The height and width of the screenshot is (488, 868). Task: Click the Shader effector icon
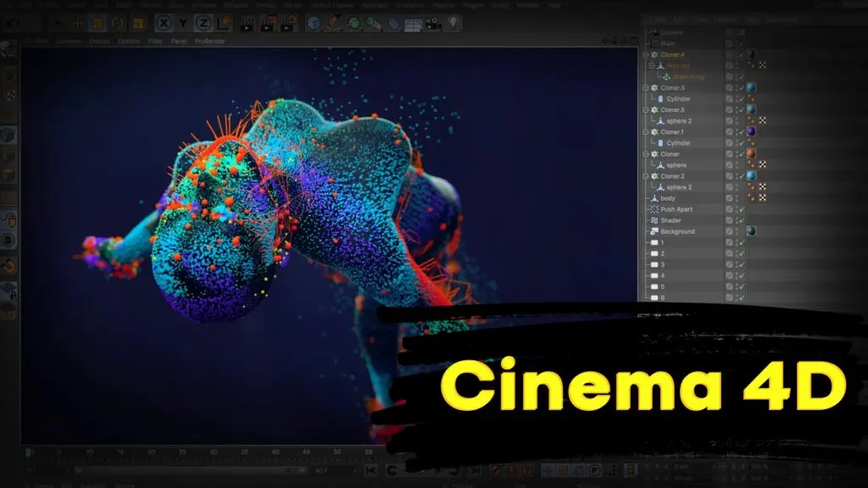click(x=654, y=220)
